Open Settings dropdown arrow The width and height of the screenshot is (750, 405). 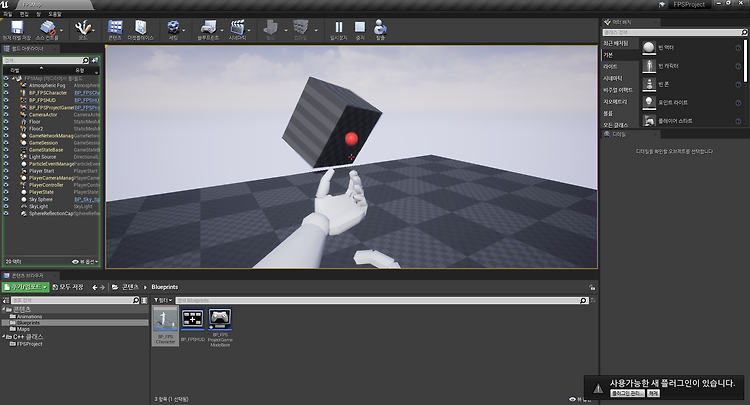click(x=184, y=30)
